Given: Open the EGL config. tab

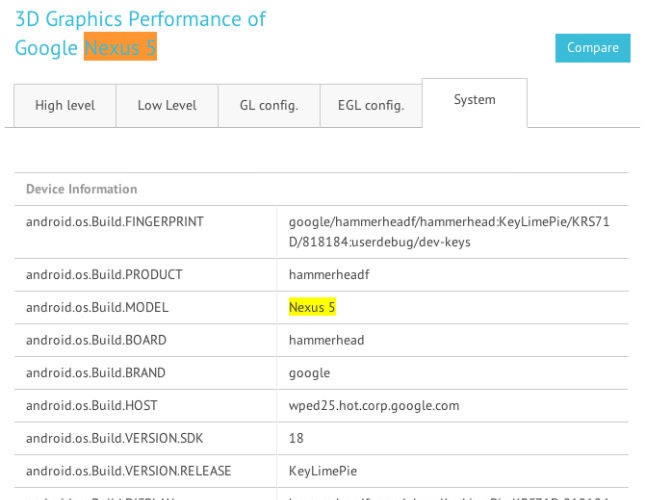Looking at the screenshot, I should point(371,105).
